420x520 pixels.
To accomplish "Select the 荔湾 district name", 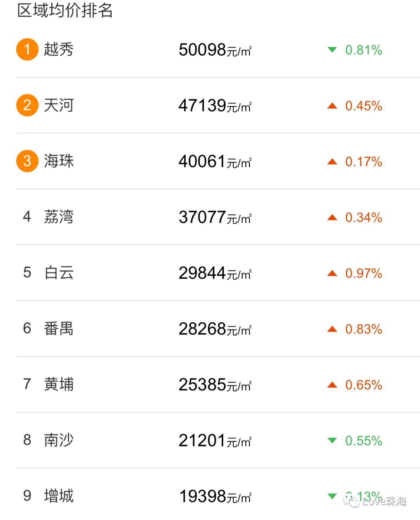I will [59, 217].
